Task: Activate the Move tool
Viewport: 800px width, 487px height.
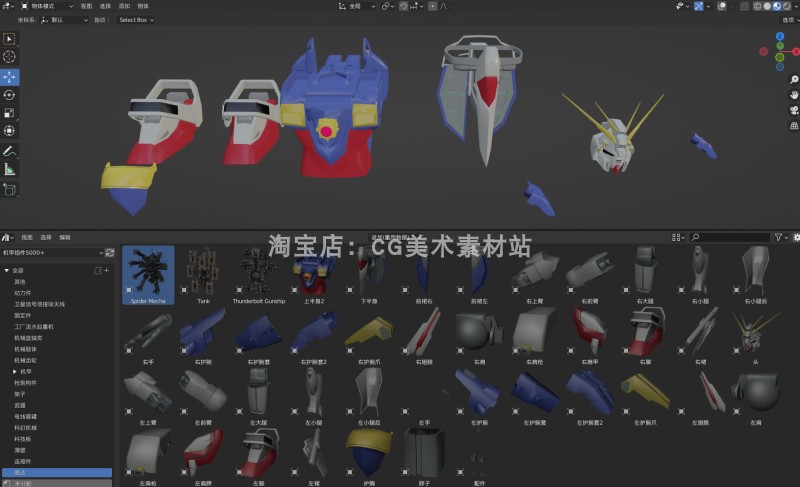Action: [x=9, y=77]
